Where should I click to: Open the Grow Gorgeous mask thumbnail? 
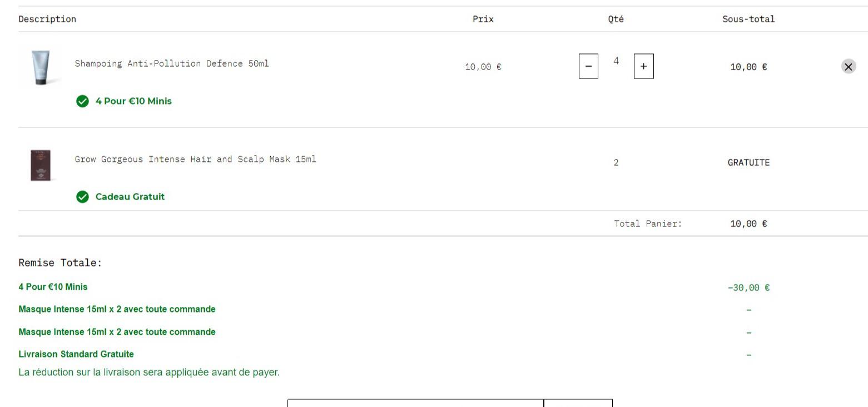point(41,165)
